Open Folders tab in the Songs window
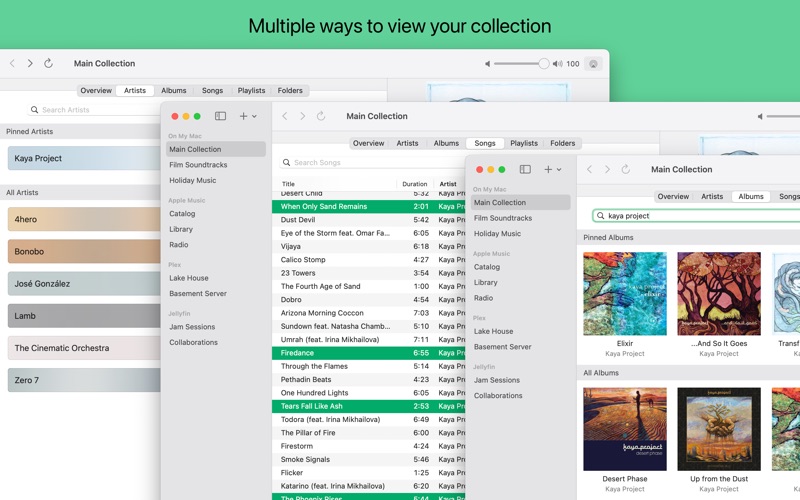 [x=562, y=143]
